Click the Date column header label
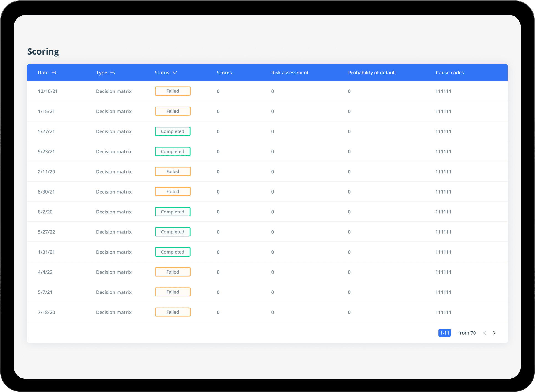The width and height of the screenshot is (535, 392). click(43, 73)
